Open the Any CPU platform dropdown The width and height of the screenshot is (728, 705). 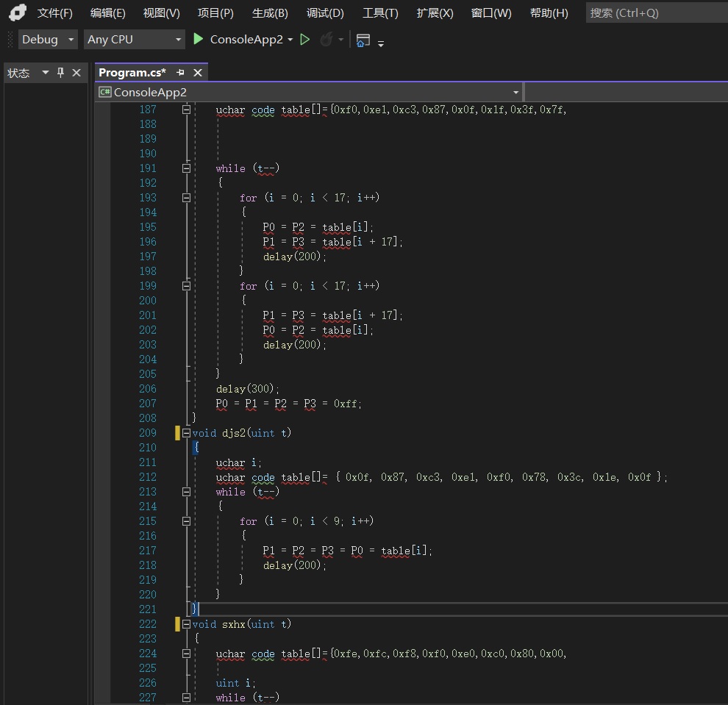tap(134, 40)
